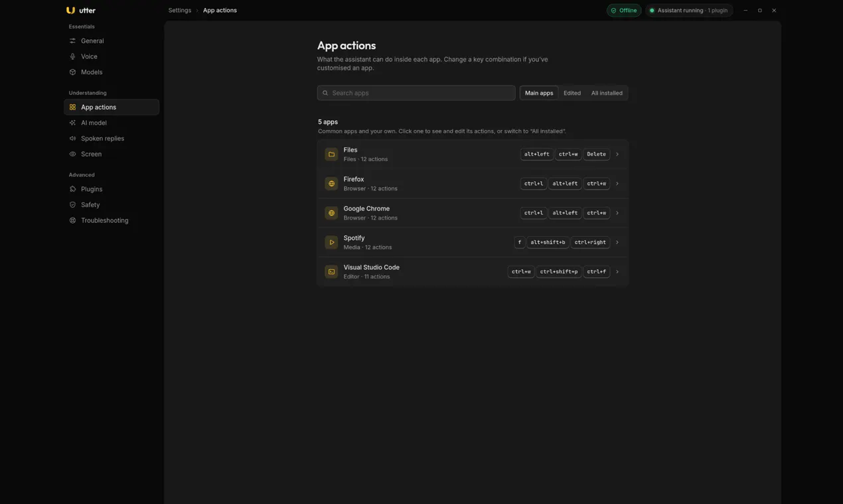This screenshot has height=504, width=843.
Task: Click Spotify f shortcut chip
Action: pos(519,242)
